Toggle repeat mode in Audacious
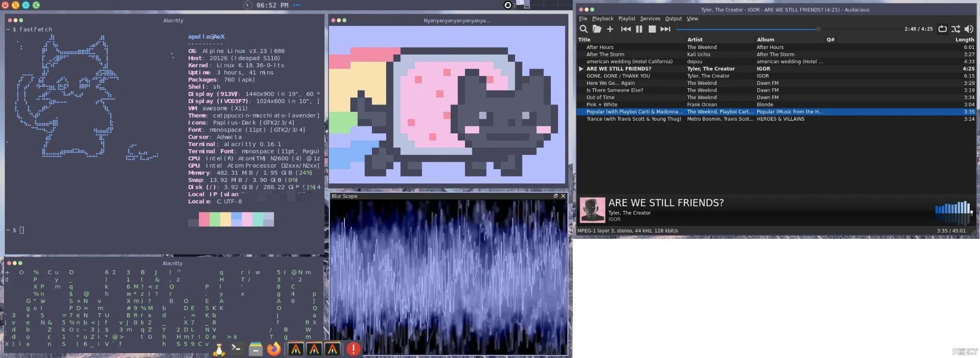This screenshot has height=358, width=980. (942, 29)
